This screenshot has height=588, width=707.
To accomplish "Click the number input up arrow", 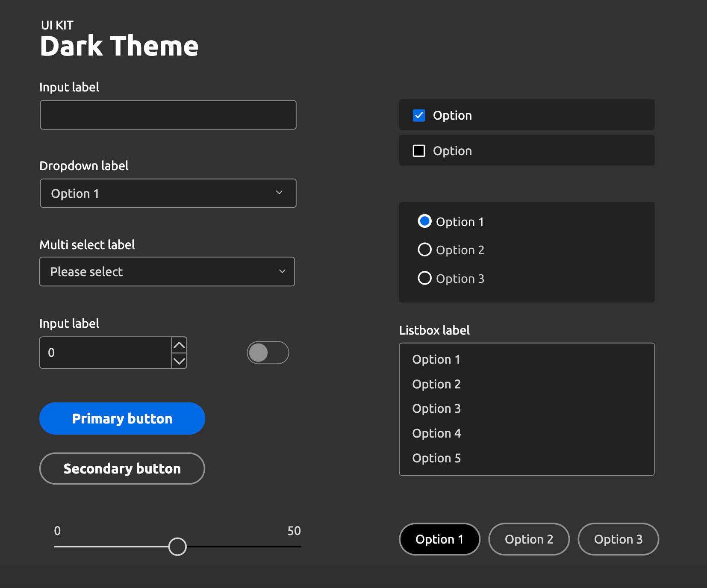I will pyautogui.click(x=179, y=345).
